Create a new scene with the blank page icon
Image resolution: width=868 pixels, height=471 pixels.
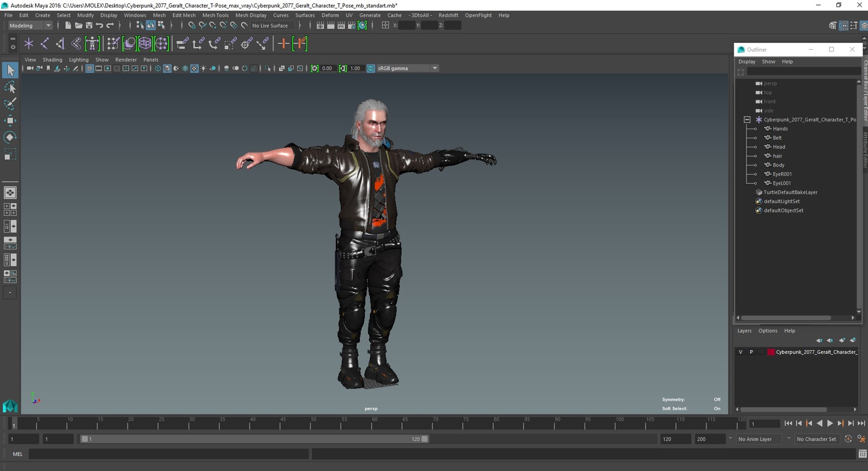(x=68, y=25)
